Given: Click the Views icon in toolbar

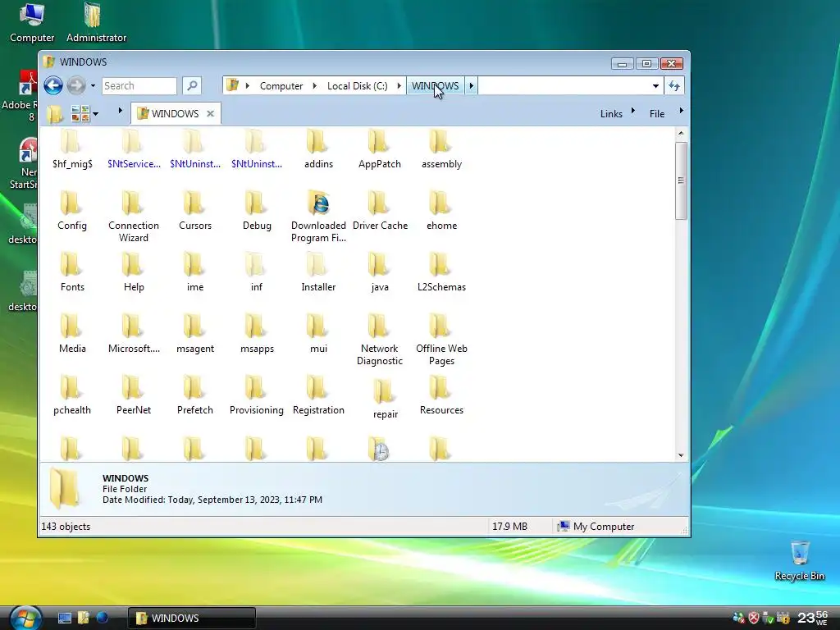Looking at the screenshot, I should 80,113.
